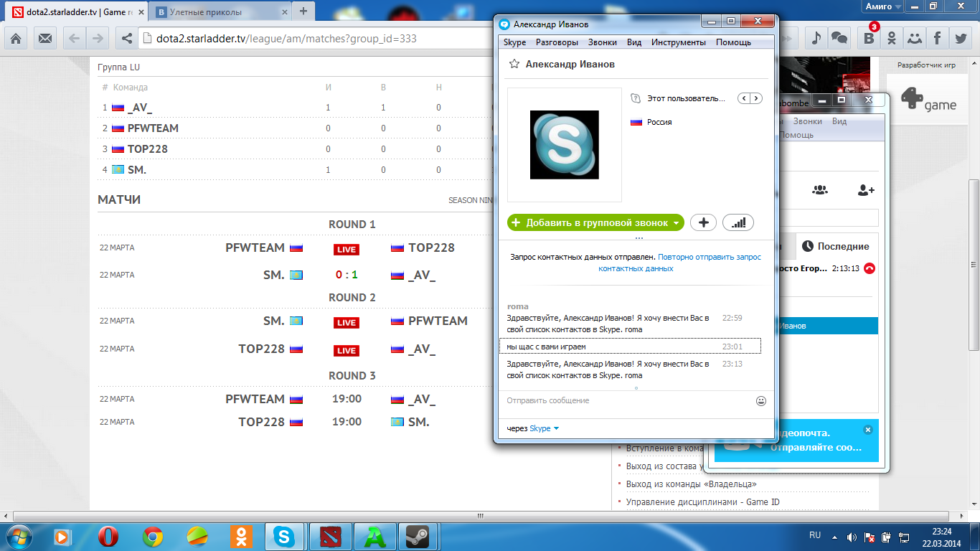Open the music note panel in browser toolbar
Image resolution: width=980 pixels, height=551 pixels.
[816, 38]
